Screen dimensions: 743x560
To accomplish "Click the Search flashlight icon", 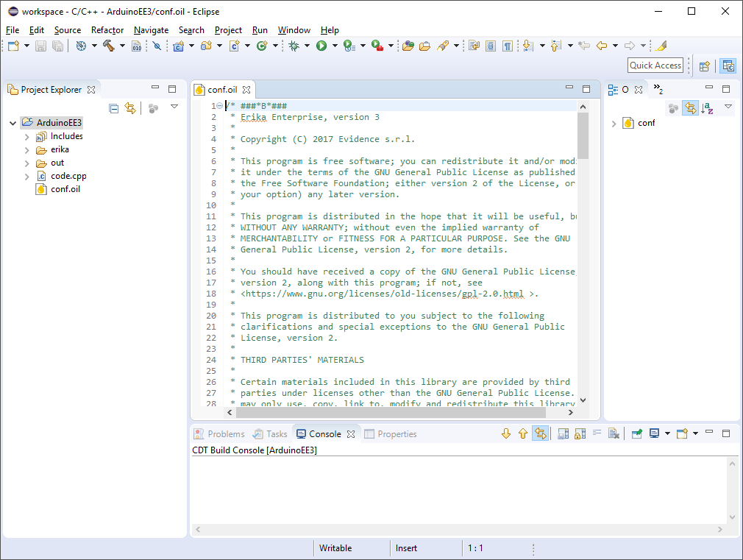I will pos(443,46).
